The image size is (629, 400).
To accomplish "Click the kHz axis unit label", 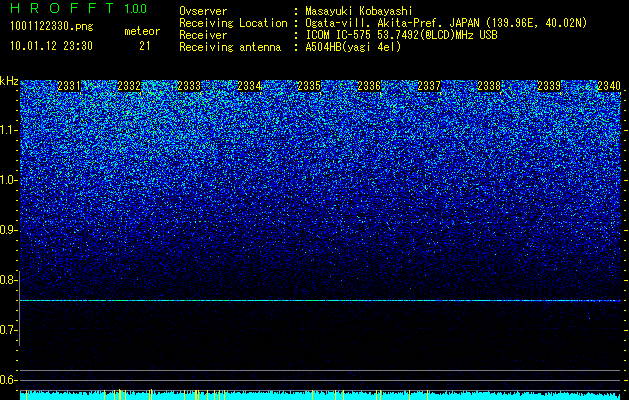I will (9, 81).
